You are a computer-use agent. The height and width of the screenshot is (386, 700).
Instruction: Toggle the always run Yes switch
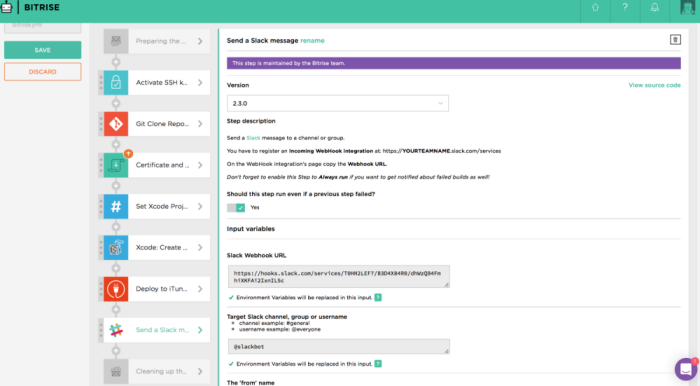(x=236, y=208)
